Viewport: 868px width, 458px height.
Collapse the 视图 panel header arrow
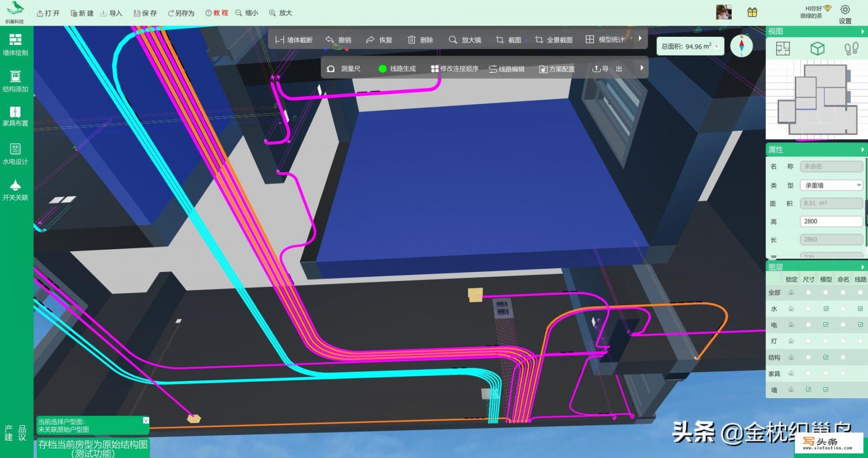pos(862,31)
